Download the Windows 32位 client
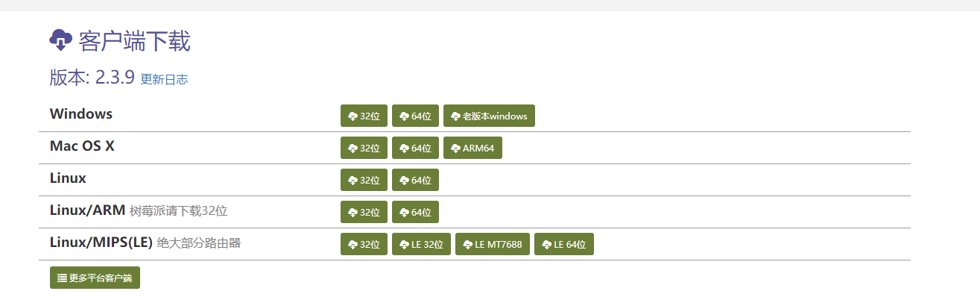 click(364, 116)
